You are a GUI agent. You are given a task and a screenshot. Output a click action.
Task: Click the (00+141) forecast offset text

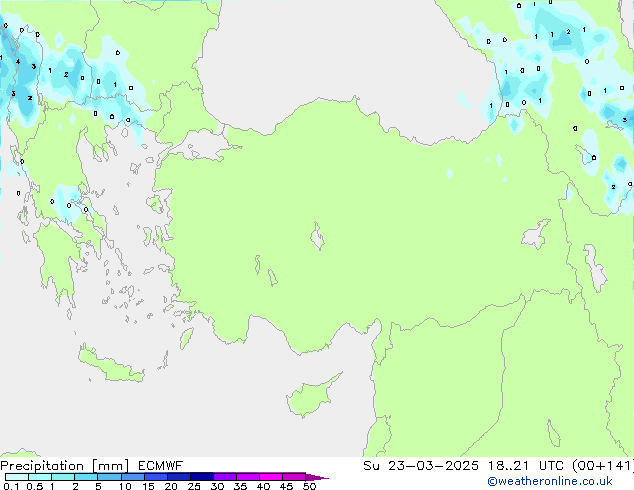(x=602, y=466)
